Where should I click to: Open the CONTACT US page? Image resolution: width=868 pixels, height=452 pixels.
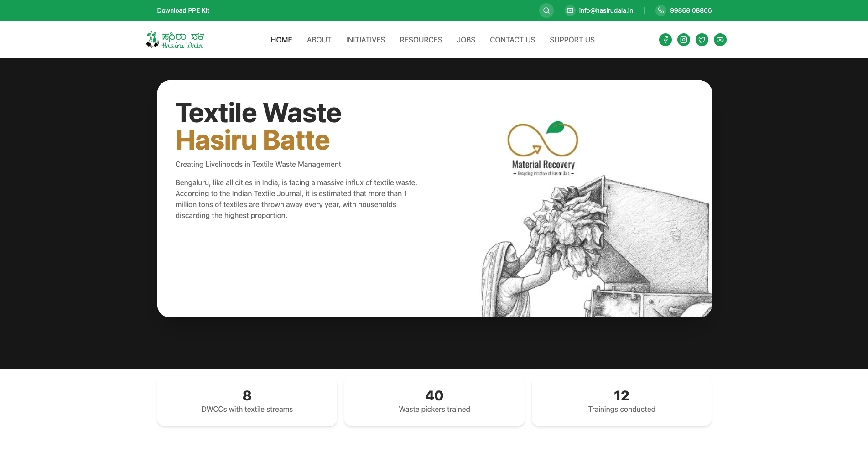point(512,40)
